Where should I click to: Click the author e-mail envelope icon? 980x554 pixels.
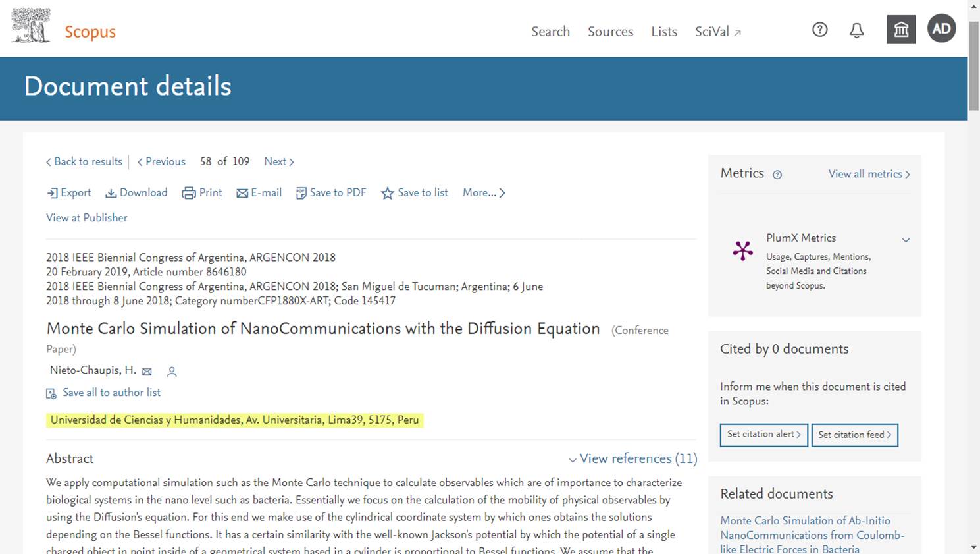[x=147, y=372]
